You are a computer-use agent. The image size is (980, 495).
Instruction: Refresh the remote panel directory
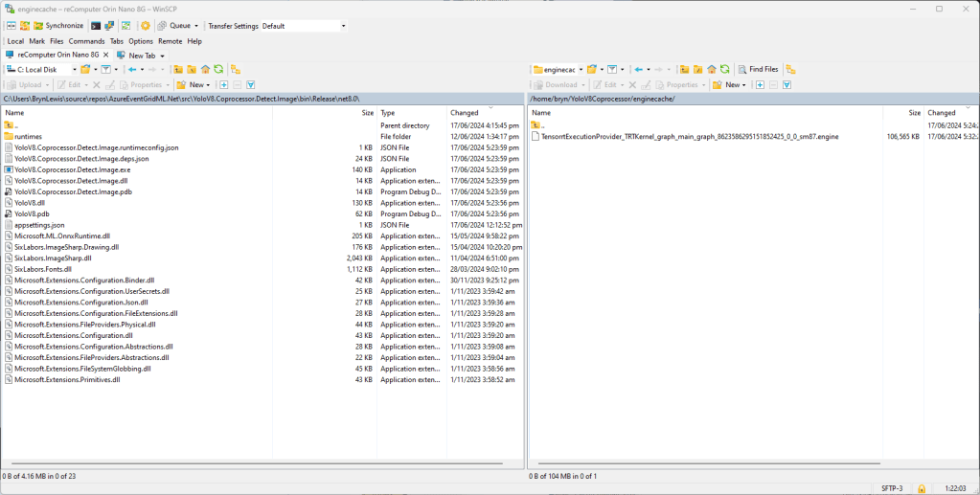725,70
